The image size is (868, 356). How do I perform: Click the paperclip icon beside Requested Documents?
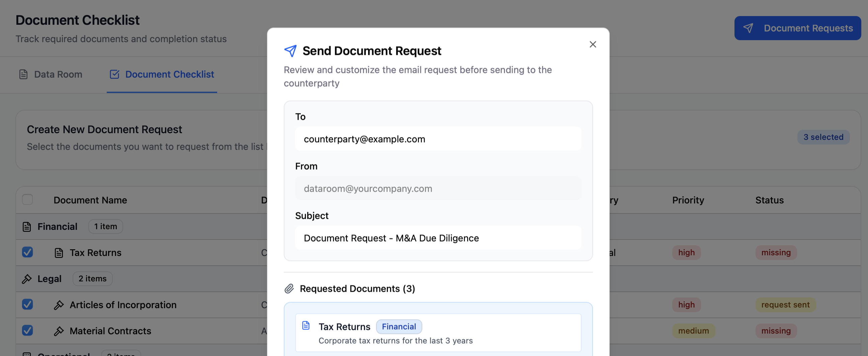tap(289, 289)
